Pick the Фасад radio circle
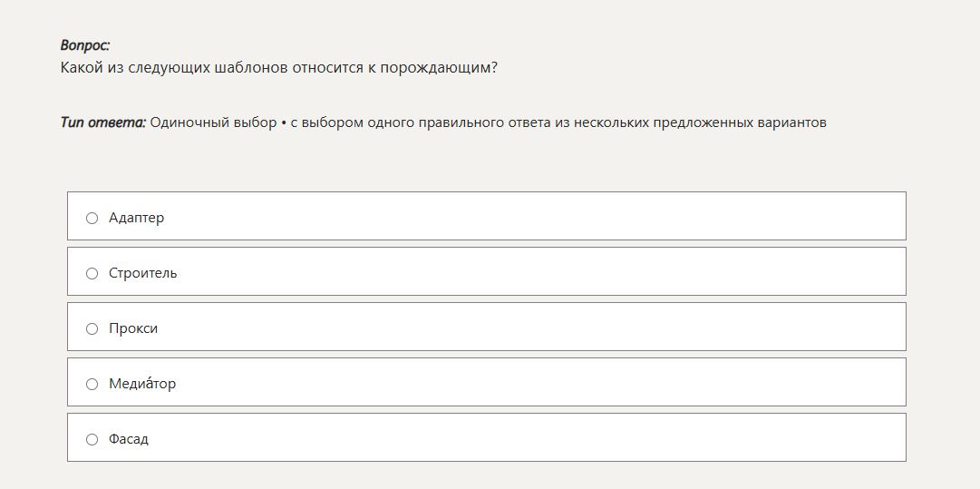The width and height of the screenshot is (980, 489). [92, 439]
